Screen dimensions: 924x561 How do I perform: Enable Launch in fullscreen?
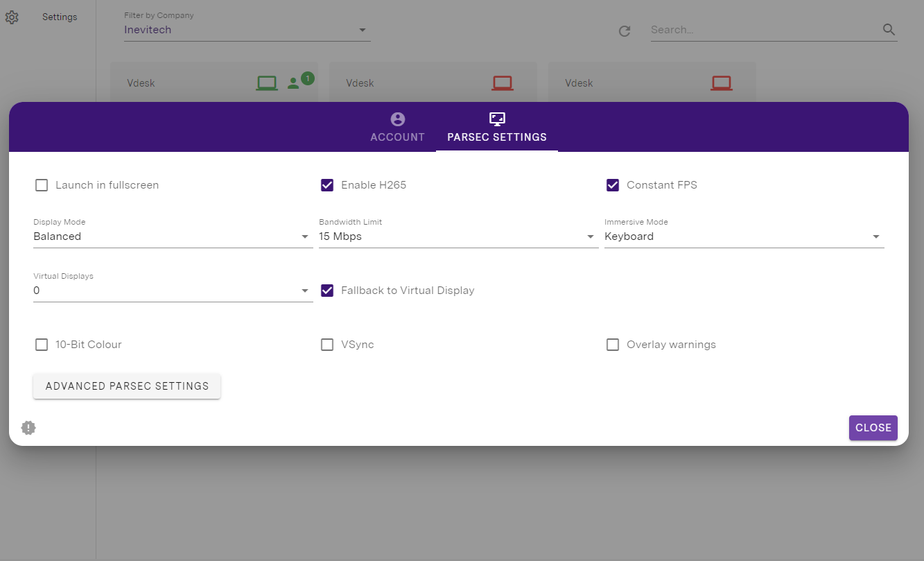pos(42,185)
